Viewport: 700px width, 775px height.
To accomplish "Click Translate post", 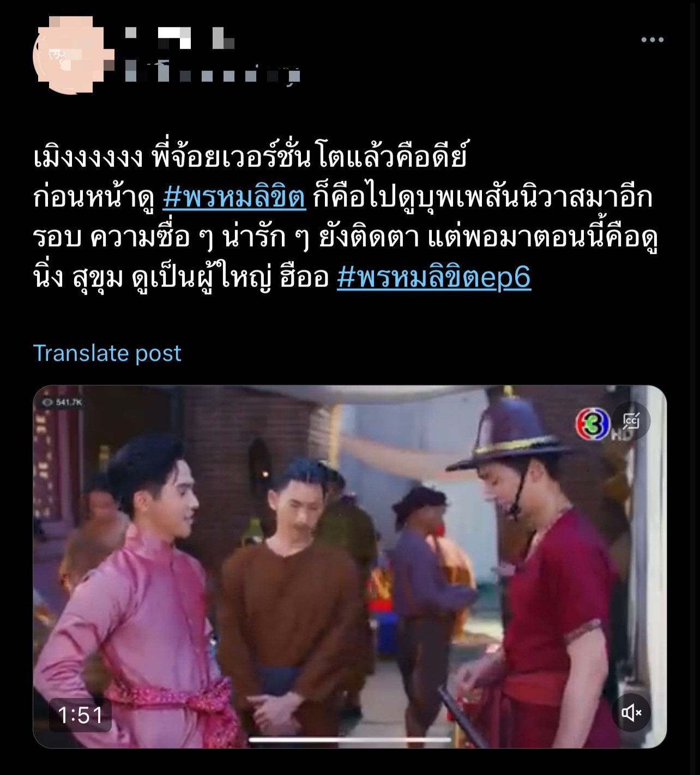I will coord(107,353).
